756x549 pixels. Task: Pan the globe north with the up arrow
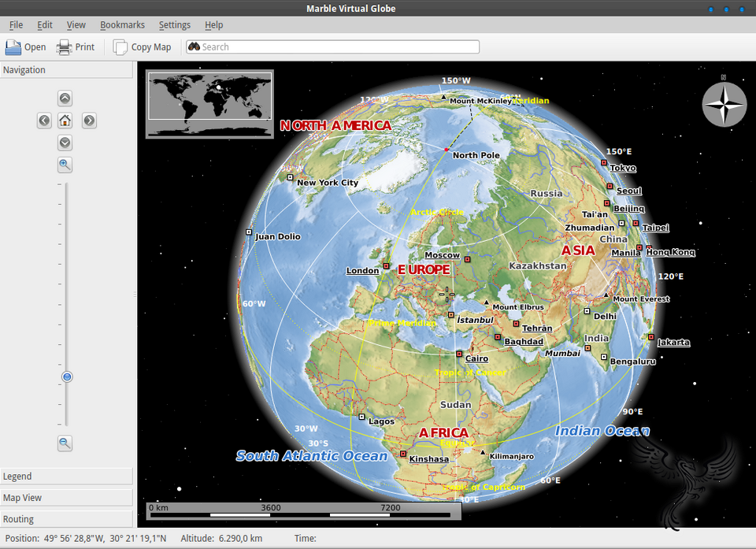point(65,98)
